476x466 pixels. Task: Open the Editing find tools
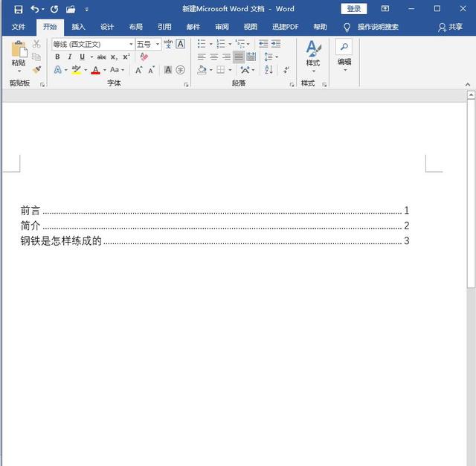[x=344, y=56]
